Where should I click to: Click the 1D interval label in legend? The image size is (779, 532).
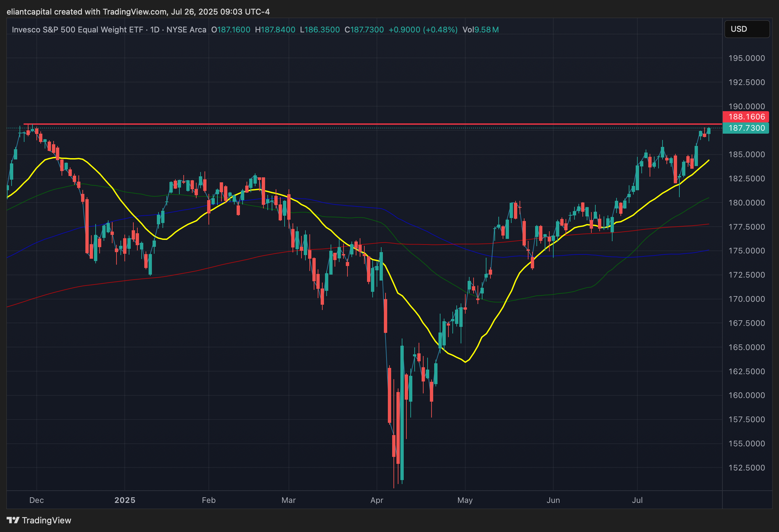pyautogui.click(x=155, y=30)
